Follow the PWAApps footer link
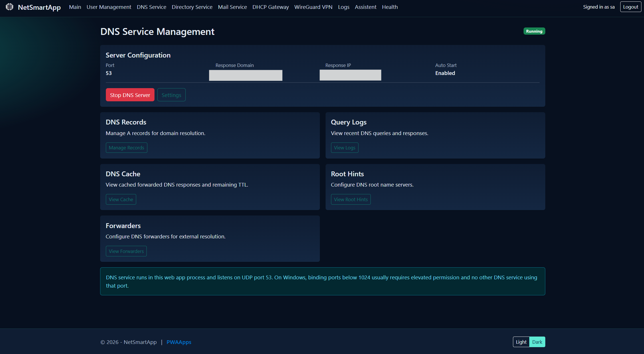Screen dimensions: 644x354 click(x=179, y=342)
